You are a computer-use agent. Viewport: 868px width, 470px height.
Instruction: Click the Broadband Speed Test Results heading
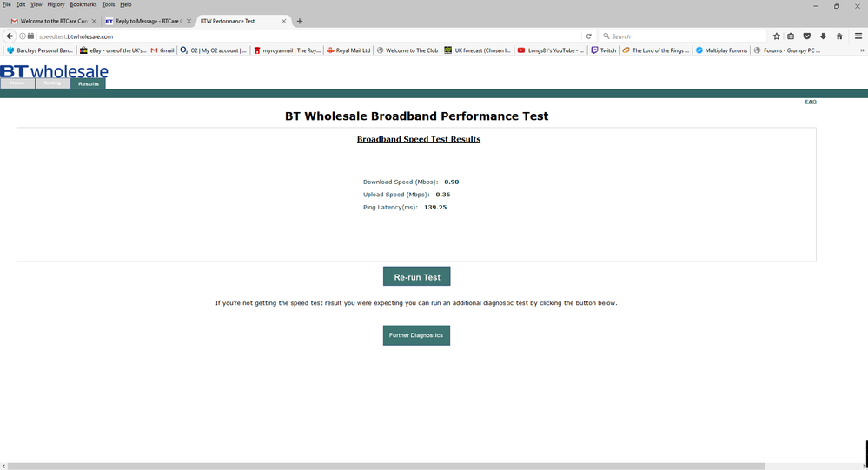pyautogui.click(x=419, y=139)
